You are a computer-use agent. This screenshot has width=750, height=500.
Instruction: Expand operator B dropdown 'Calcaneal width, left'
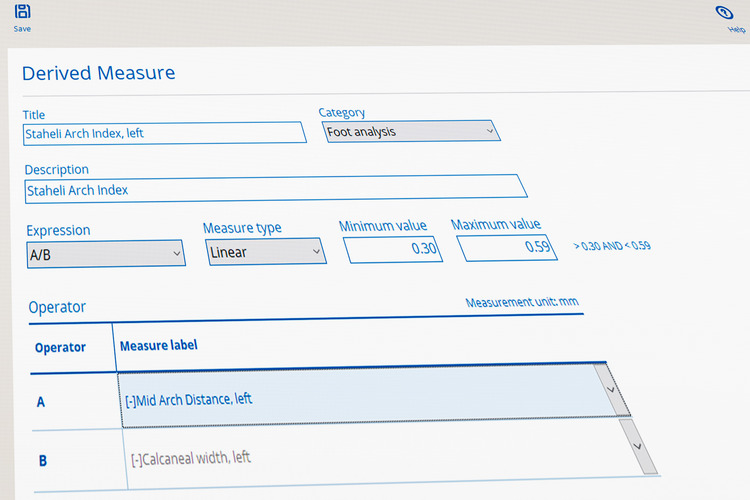pyautogui.click(x=639, y=447)
